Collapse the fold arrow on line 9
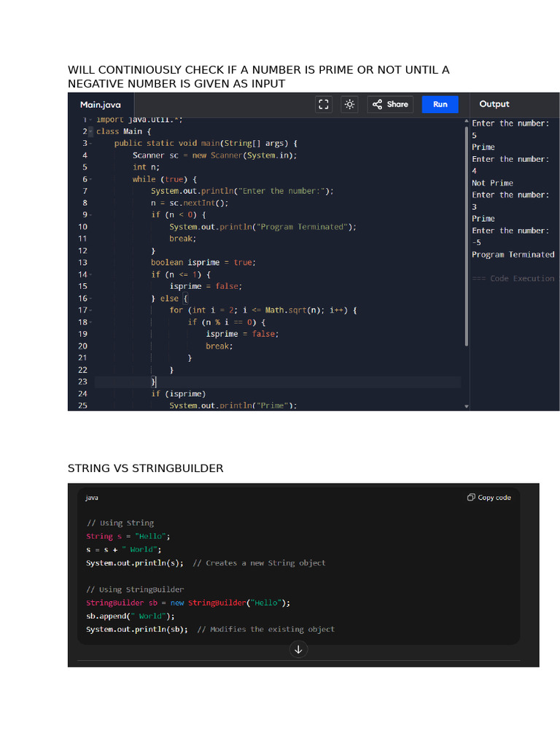This screenshot has height=747, width=560. point(90,215)
